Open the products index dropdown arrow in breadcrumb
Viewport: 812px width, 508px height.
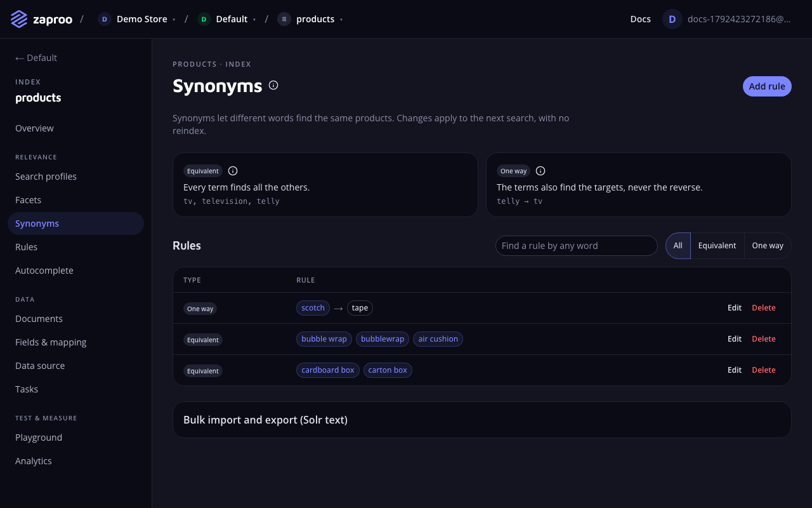(341, 20)
